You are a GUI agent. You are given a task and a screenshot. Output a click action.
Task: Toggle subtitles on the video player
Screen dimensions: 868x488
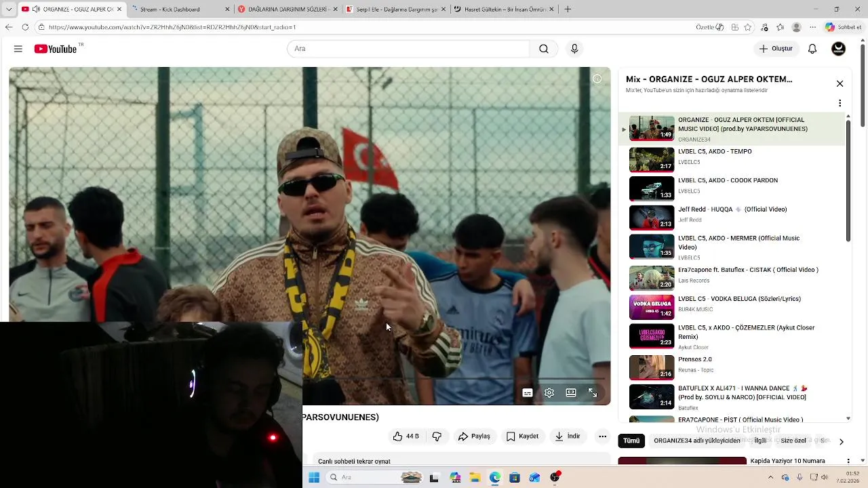pyautogui.click(x=528, y=393)
